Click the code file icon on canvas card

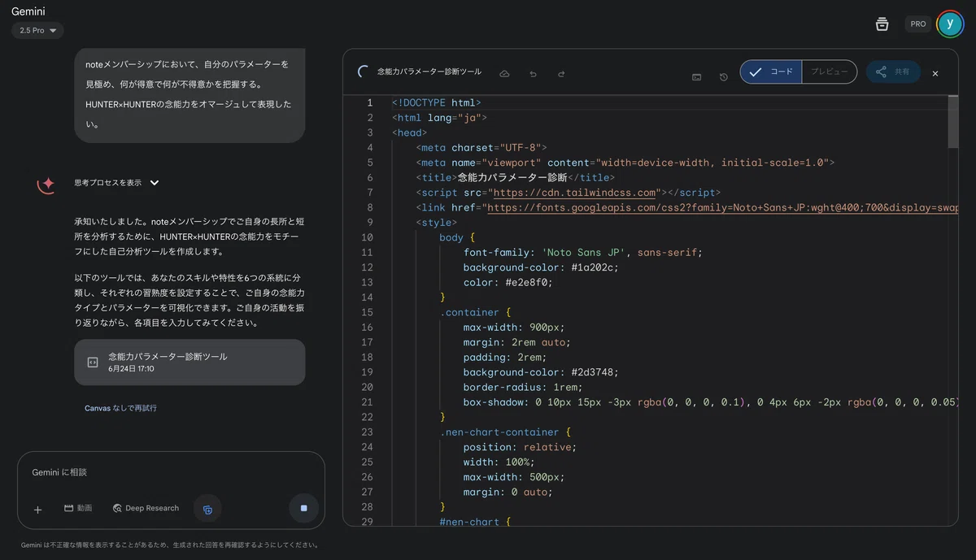click(x=93, y=362)
